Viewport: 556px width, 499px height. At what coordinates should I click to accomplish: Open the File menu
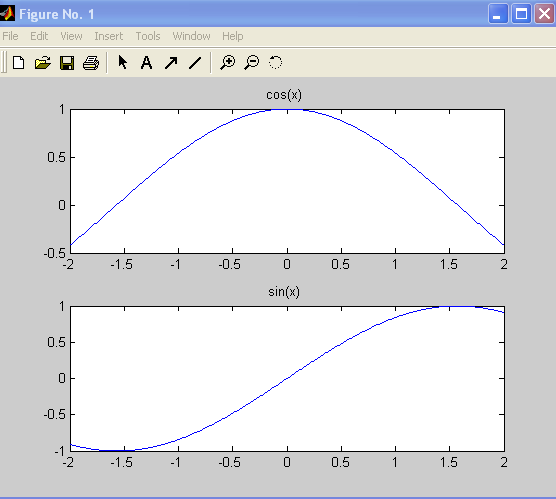[10, 36]
